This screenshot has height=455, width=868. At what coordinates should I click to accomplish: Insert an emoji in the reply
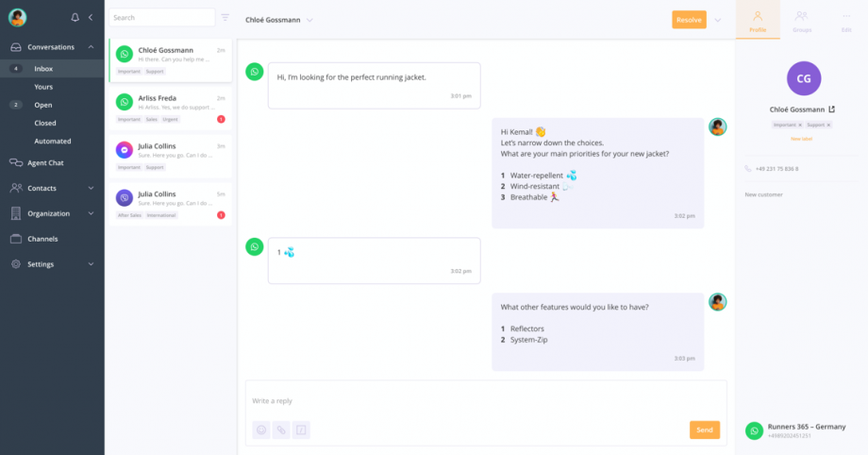(x=261, y=430)
